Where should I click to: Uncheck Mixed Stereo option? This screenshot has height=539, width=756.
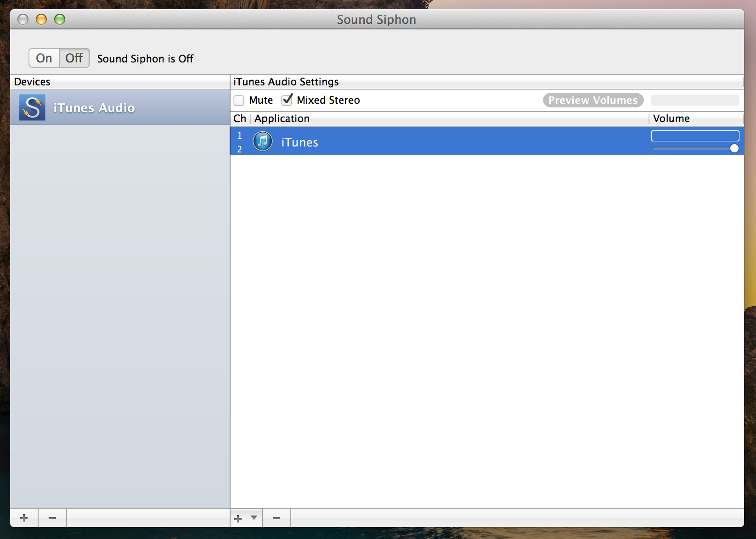(x=287, y=100)
